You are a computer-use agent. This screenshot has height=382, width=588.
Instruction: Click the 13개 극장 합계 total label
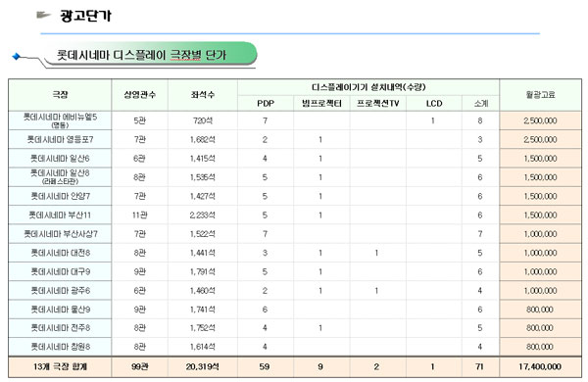60,366
